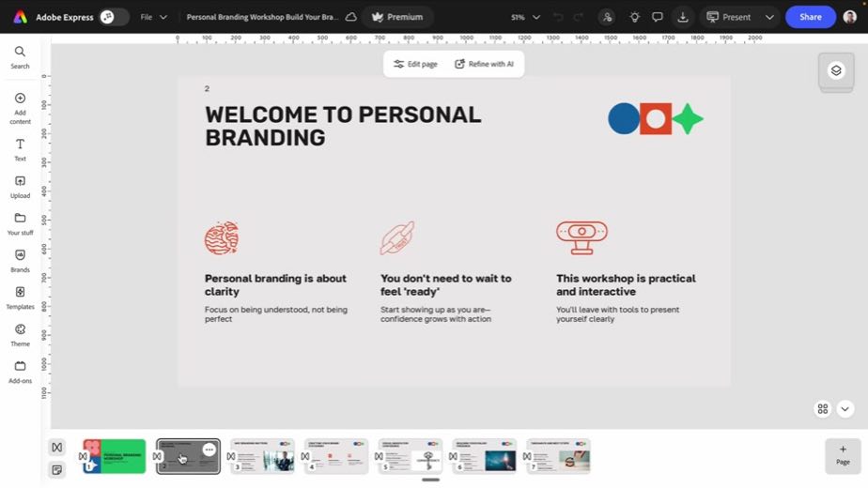Open the user profile avatar
This screenshot has height=488, width=868.
pos(850,17)
